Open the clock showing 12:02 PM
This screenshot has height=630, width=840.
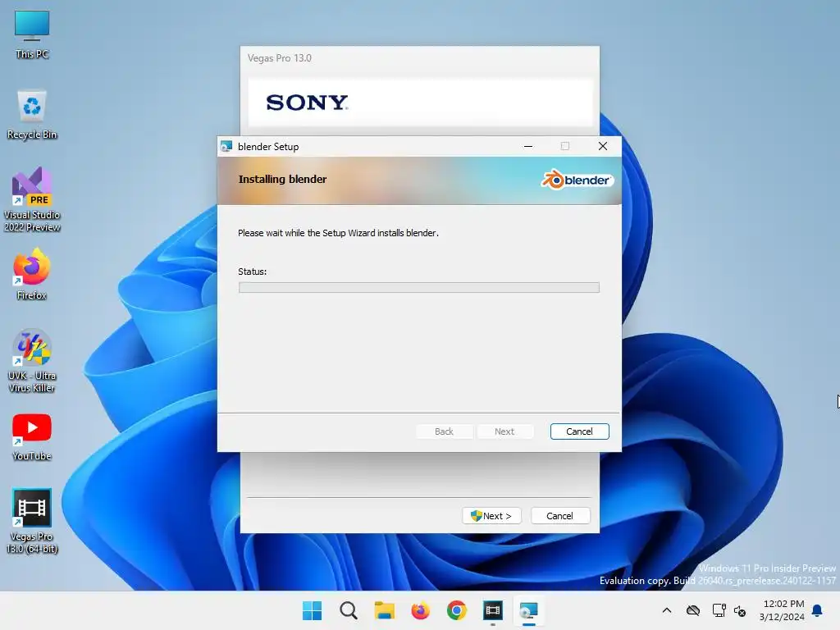click(x=783, y=604)
